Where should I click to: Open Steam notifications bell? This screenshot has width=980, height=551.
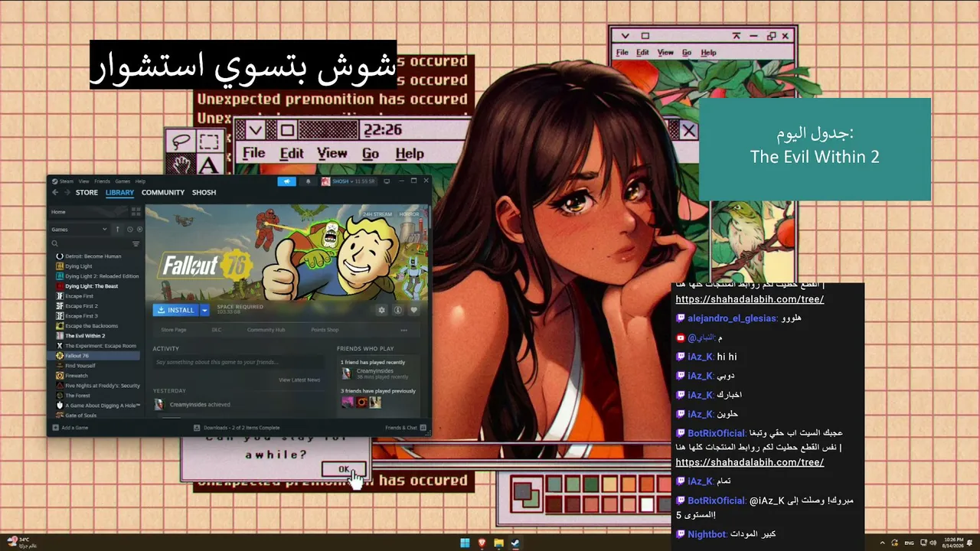click(x=309, y=181)
